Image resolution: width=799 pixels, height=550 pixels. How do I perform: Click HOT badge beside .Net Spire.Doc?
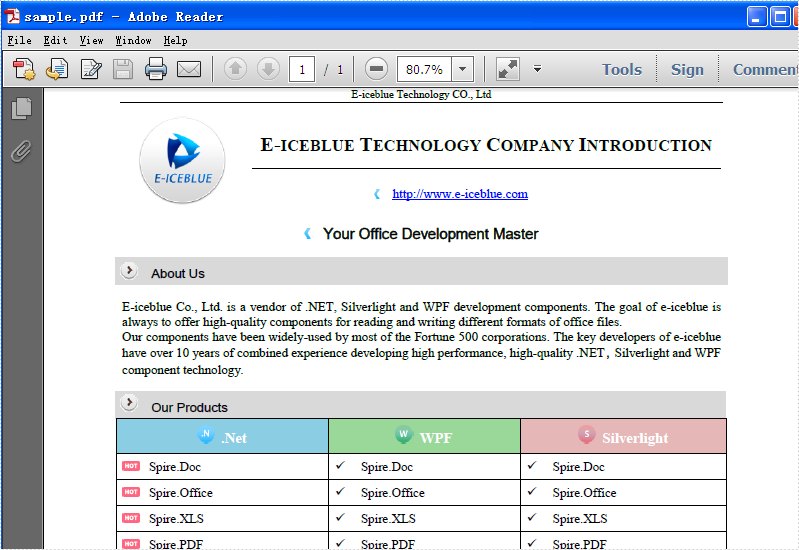click(131, 466)
